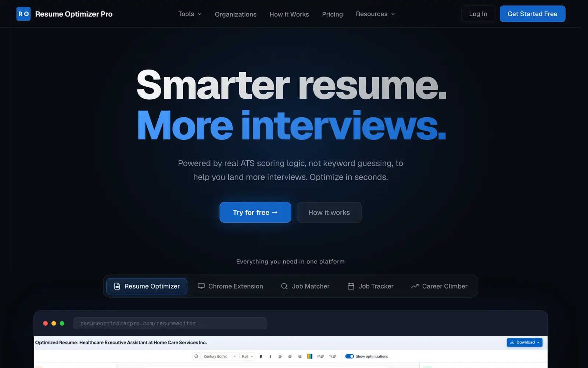
Task: Toggle the Show optimizations switch
Action: pos(349,356)
